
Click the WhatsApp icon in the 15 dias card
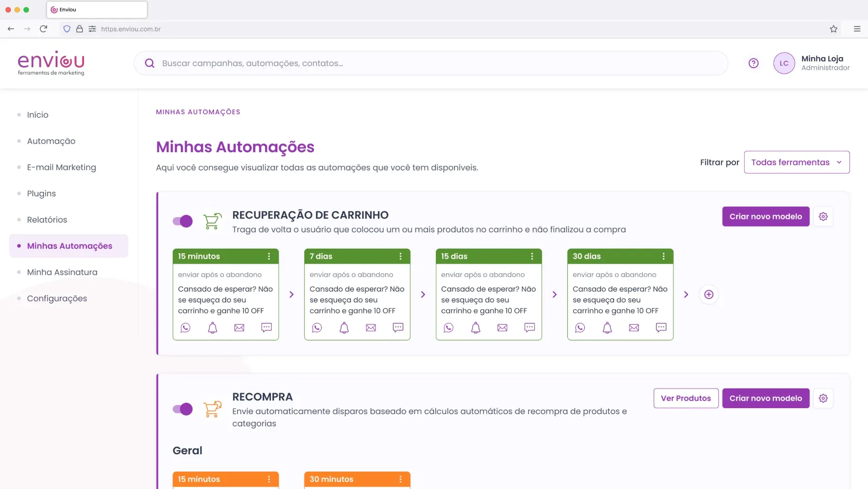click(448, 328)
